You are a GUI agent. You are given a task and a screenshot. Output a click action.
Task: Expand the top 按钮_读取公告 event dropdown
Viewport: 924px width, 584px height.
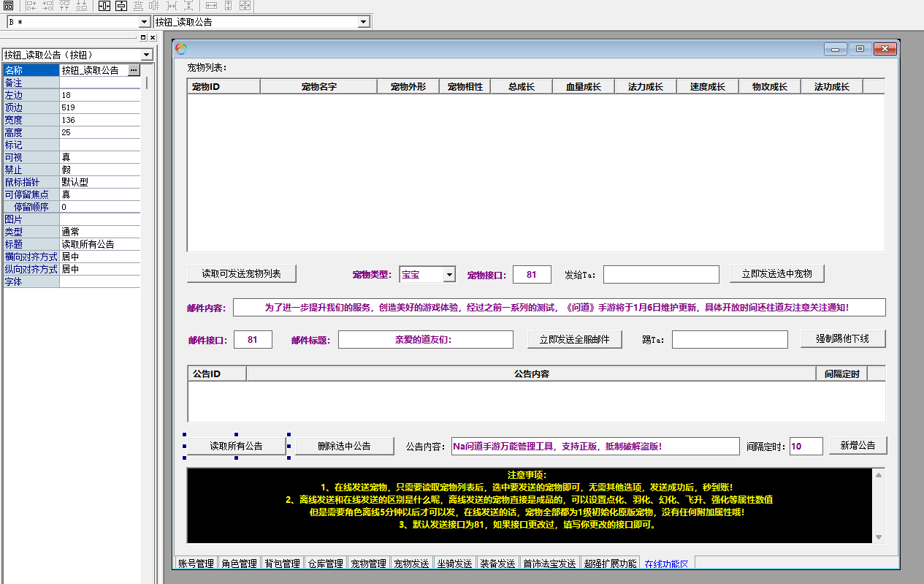click(x=363, y=23)
